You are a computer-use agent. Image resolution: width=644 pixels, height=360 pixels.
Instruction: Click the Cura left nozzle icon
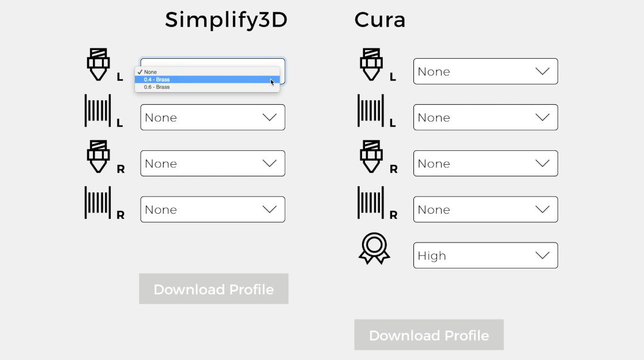(x=371, y=65)
